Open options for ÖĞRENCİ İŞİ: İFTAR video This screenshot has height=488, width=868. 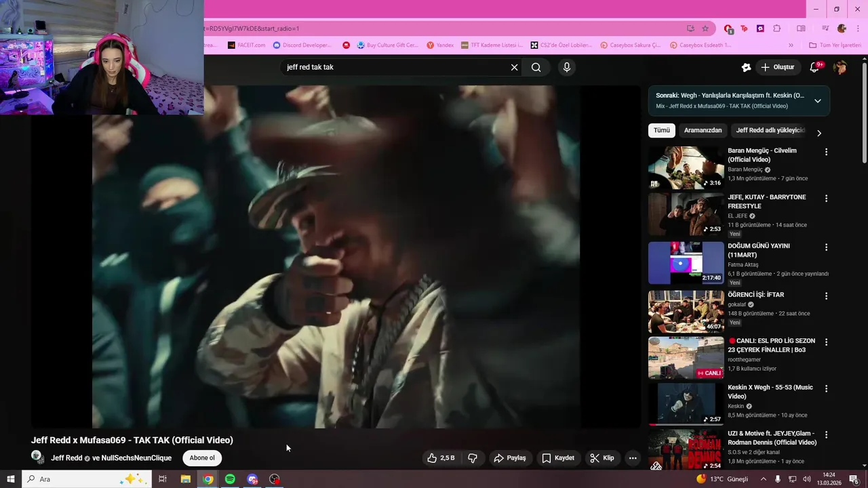click(x=826, y=296)
